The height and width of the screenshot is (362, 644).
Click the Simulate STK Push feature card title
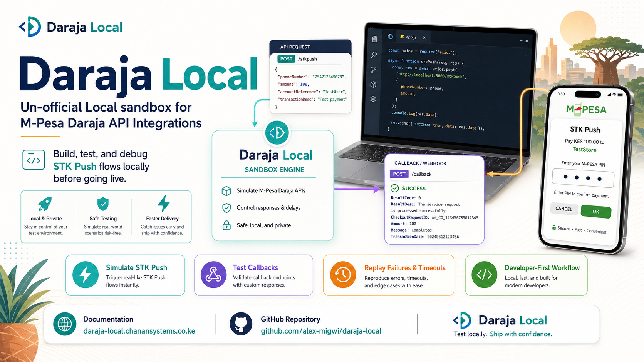tap(136, 267)
